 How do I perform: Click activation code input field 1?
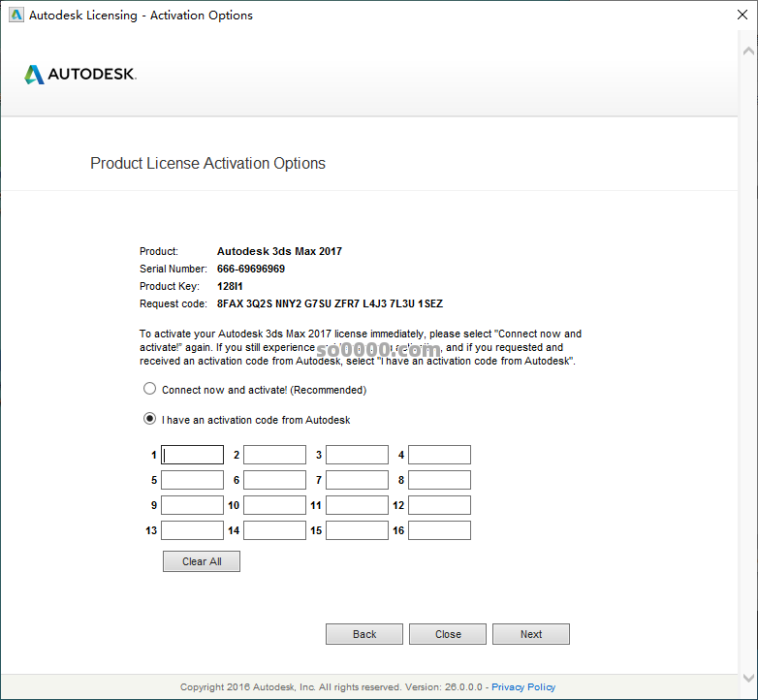(192, 455)
